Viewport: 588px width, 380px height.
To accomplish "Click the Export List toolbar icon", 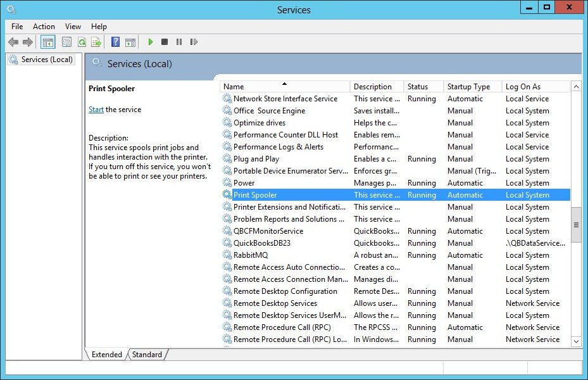I will 96,42.
